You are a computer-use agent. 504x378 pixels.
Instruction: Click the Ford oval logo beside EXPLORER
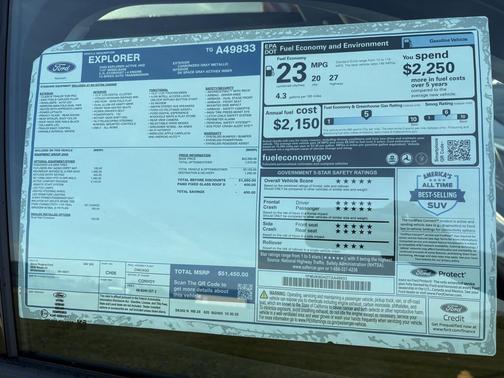[62, 68]
